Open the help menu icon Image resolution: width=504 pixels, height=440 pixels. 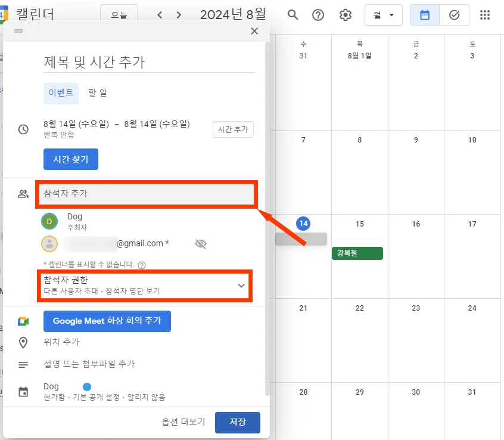coord(318,15)
